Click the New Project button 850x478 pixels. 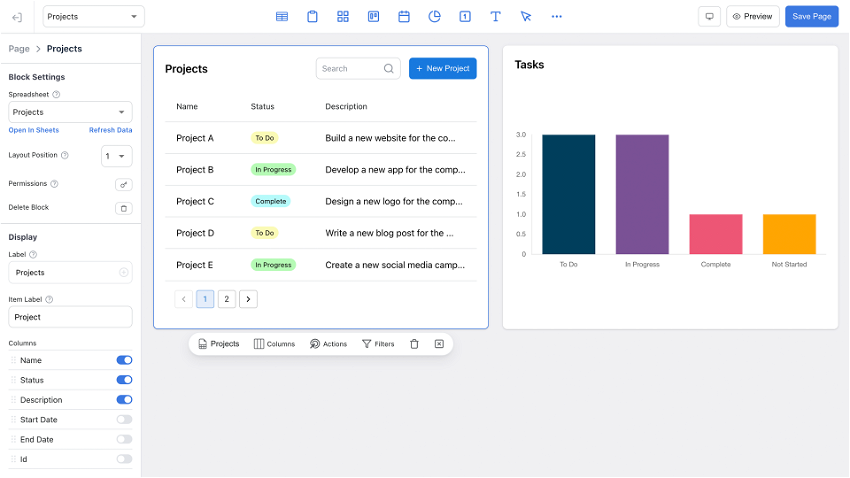[443, 68]
